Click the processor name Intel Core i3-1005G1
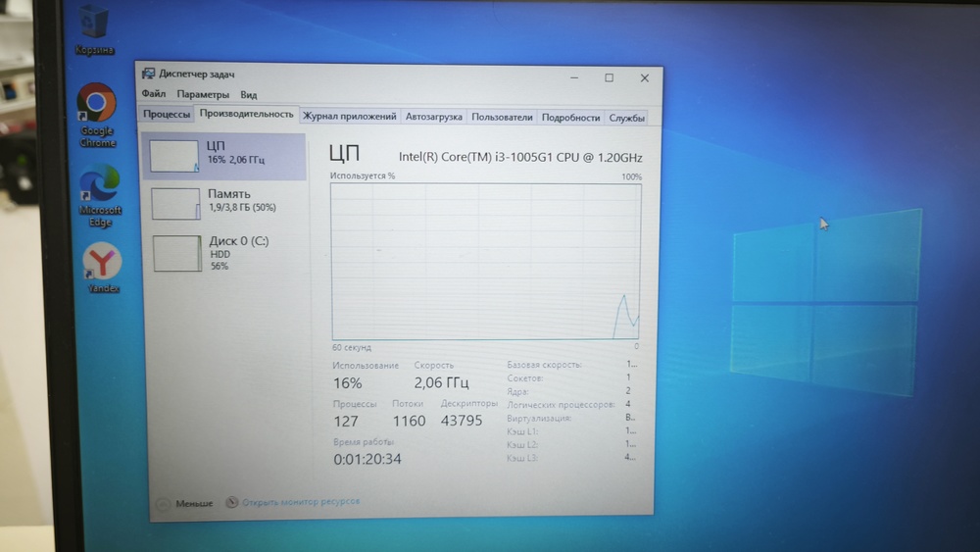The width and height of the screenshot is (980, 552). pos(520,157)
